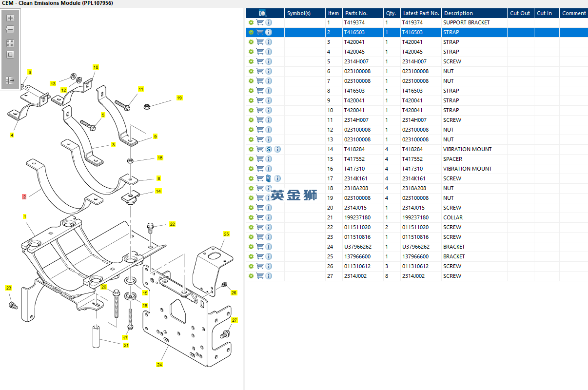Screen dimensions: 588x390
Task: Add item 24 bracket to cart
Action: click(260, 247)
